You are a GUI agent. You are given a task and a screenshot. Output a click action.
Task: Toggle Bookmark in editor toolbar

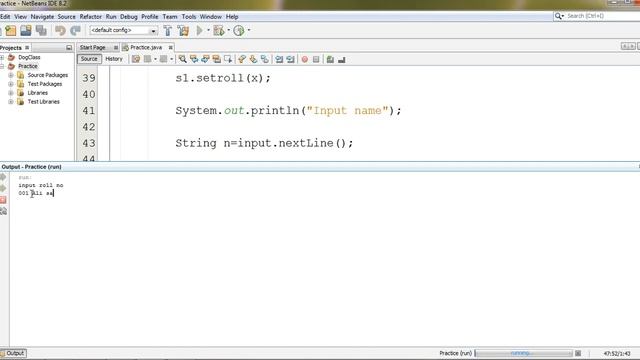click(265, 60)
